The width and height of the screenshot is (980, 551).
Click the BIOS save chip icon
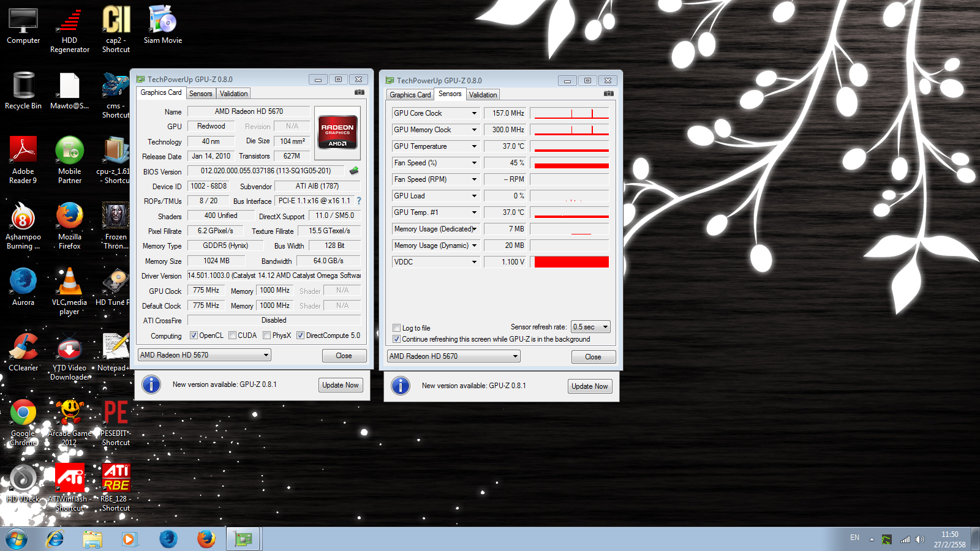pyautogui.click(x=353, y=171)
